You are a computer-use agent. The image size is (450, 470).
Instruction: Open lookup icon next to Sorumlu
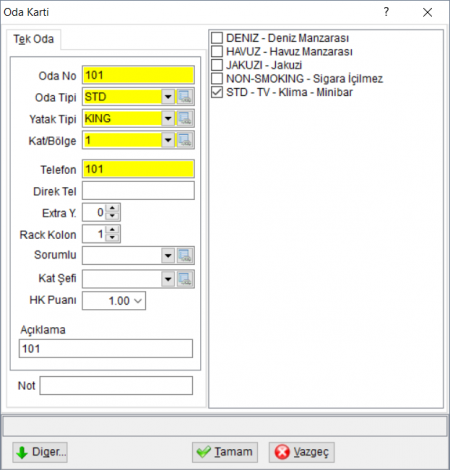pos(184,256)
